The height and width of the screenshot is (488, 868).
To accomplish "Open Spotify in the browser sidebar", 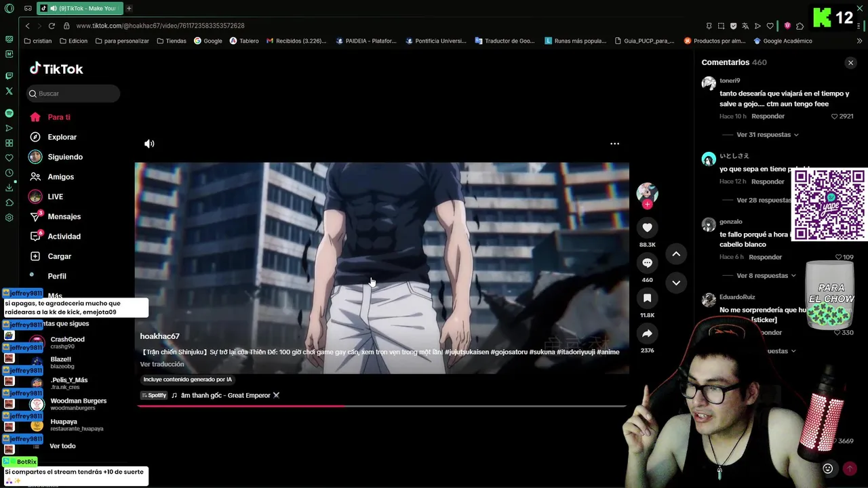I will 9,113.
